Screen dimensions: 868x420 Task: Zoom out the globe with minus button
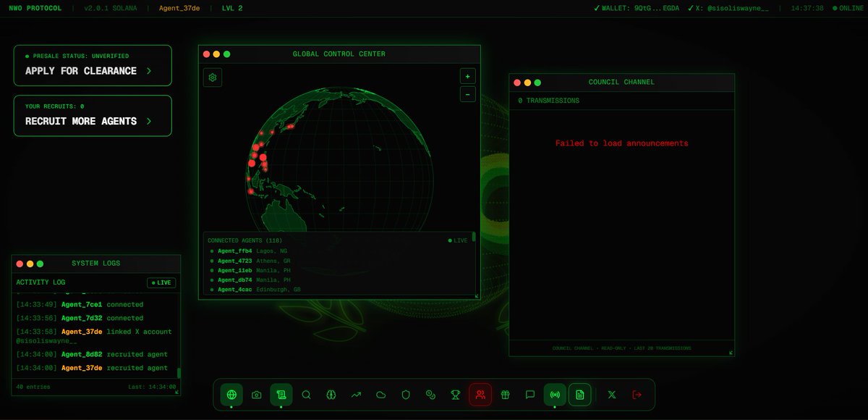tap(467, 94)
